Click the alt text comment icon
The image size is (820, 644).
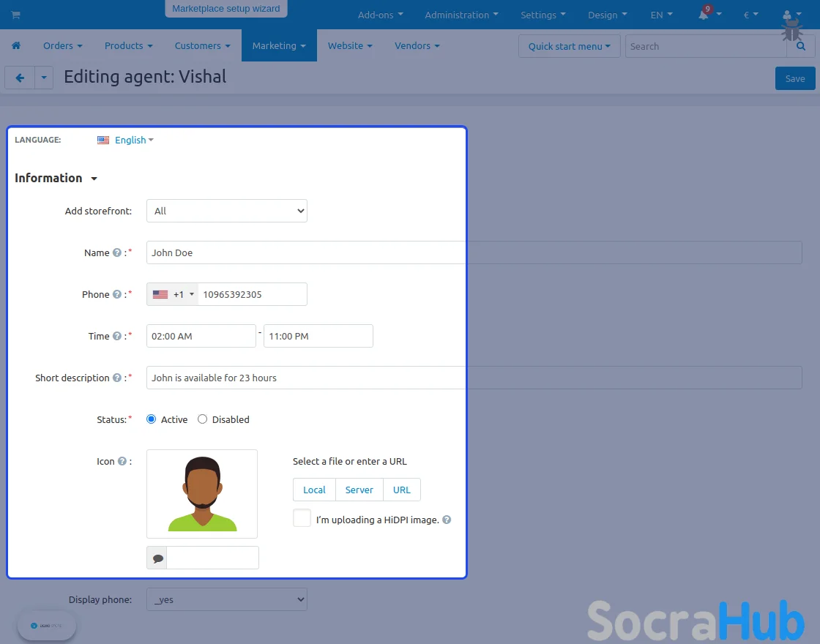(x=157, y=558)
